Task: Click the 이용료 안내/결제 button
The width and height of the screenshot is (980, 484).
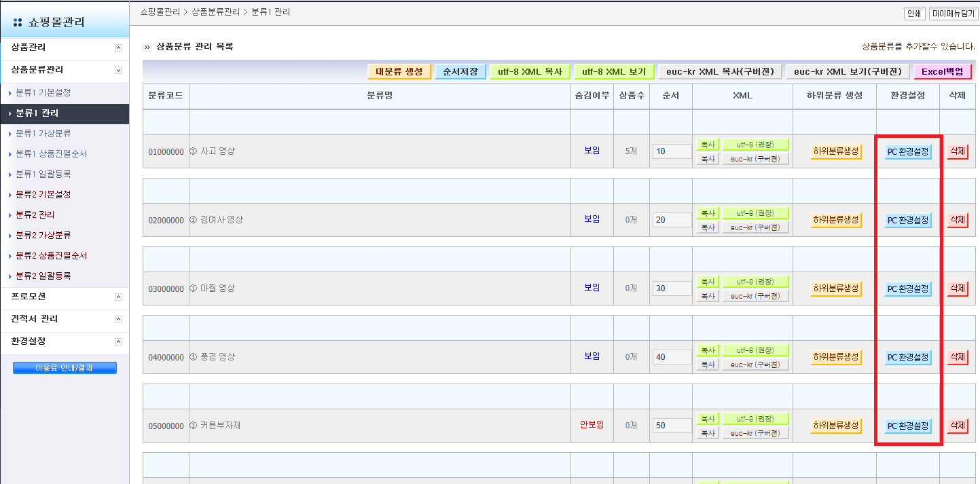Action: (x=65, y=368)
